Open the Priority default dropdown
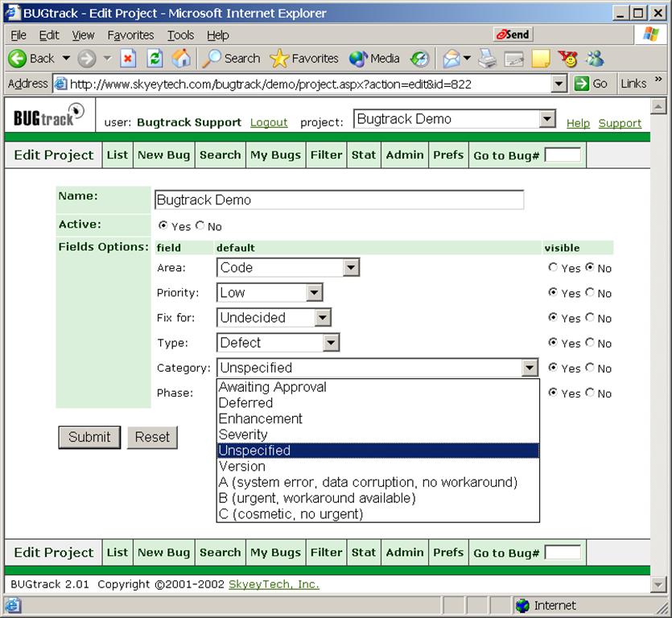The image size is (672, 618). tap(314, 293)
